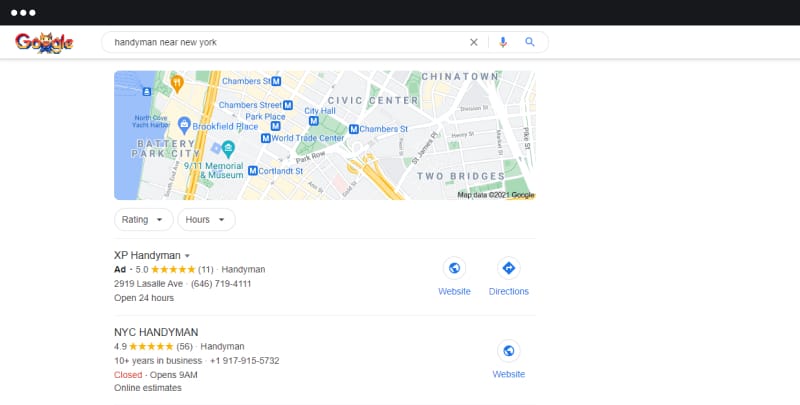
Task: Click the World Trade Center subway marker
Action: [x=265, y=138]
